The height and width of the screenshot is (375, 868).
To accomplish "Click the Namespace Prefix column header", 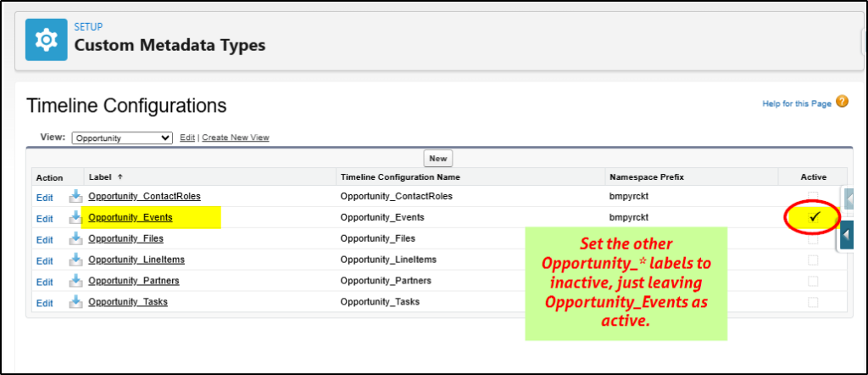I will (647, 177).
